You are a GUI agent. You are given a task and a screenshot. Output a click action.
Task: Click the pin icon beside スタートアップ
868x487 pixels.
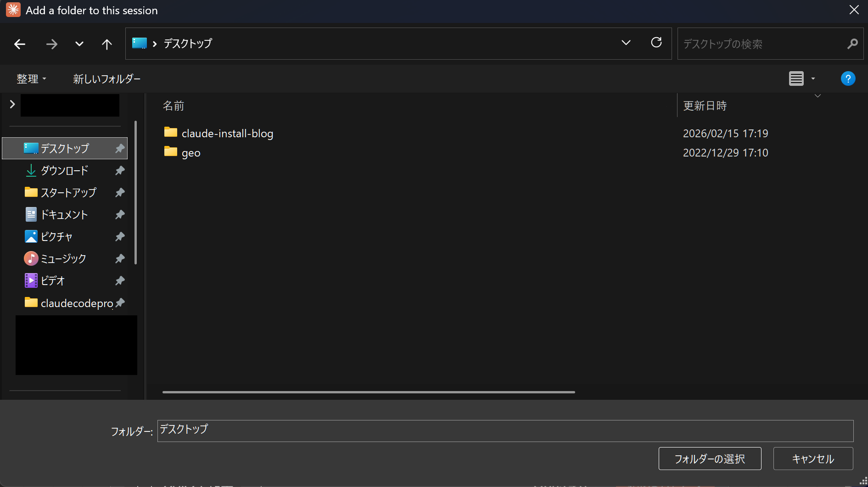(120, 193)
